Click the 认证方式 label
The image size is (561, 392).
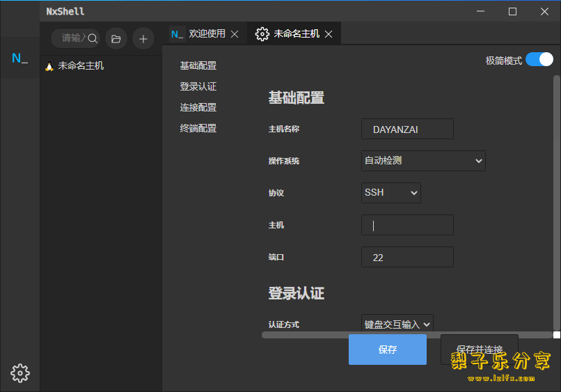click(x=284, y=324)
